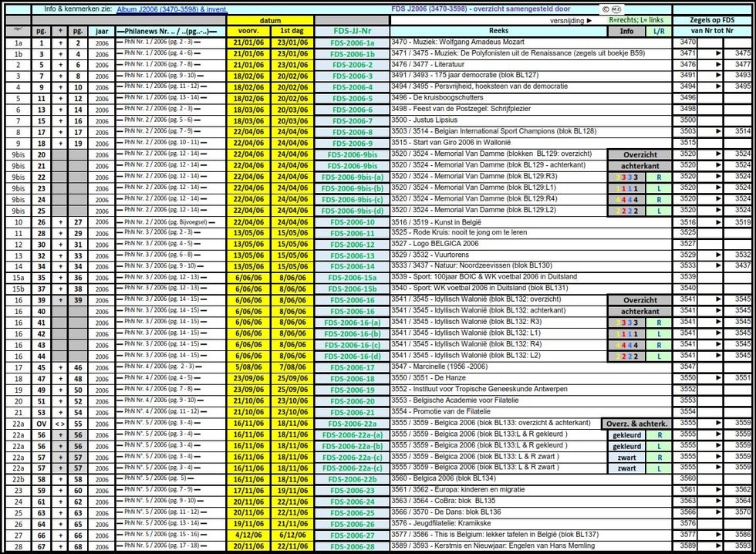
Task: Click the green L cell for BL129:L2
Action: [658, 210]
